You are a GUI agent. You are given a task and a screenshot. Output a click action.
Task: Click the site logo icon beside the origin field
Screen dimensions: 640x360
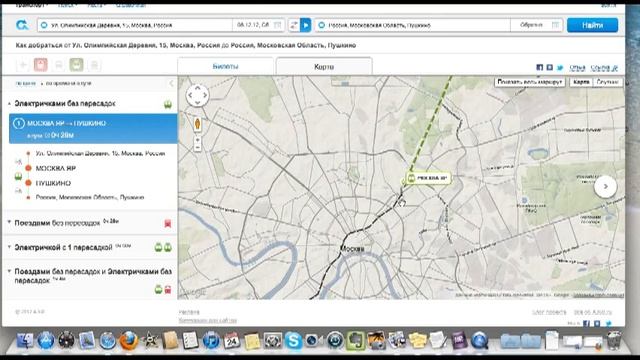pyautogui.click(x=22, y=25)
